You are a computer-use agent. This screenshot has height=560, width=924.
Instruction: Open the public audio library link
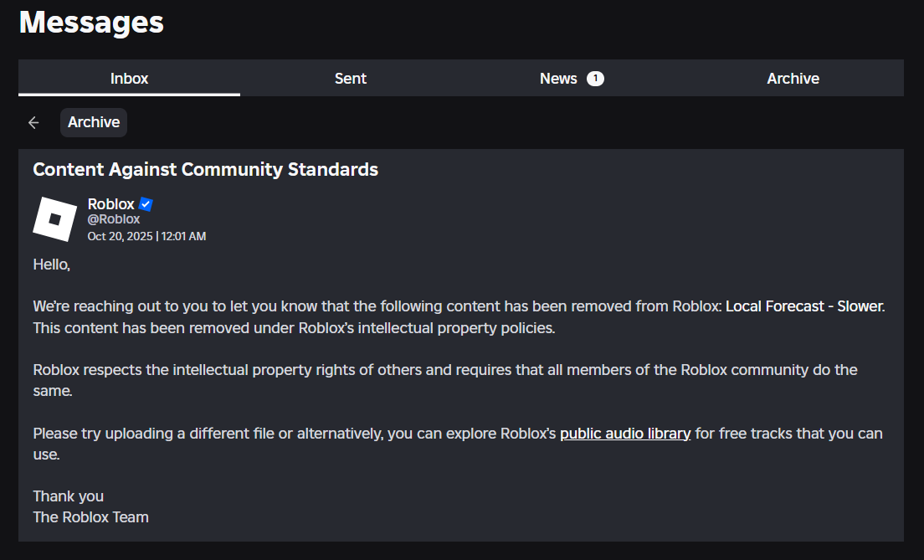click(x=625, y=434)
